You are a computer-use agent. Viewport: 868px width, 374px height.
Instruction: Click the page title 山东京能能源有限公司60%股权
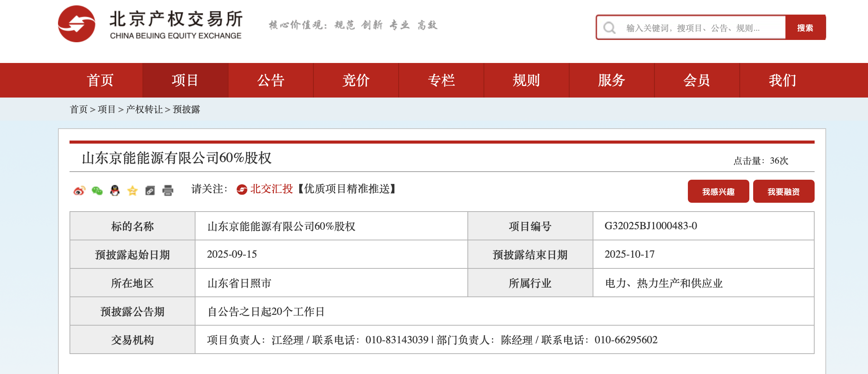tap(177, 158)
